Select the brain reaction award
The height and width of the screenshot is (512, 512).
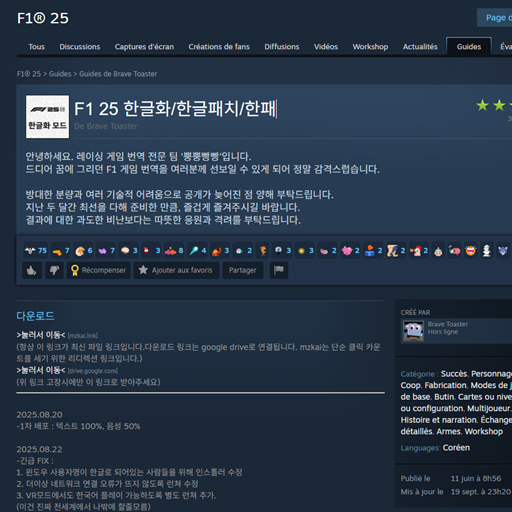coord(128,251)
